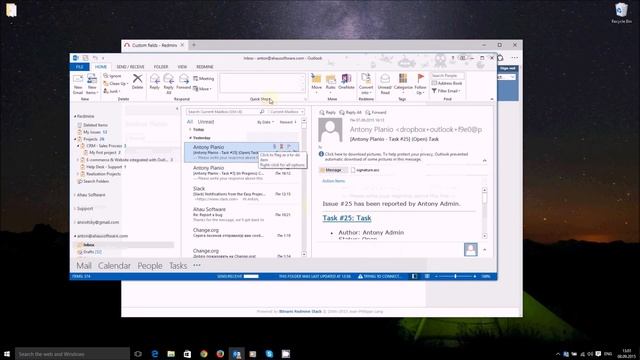Open the Filter Email dropdown
Screen dimensions: 640x360
[446, 91]
